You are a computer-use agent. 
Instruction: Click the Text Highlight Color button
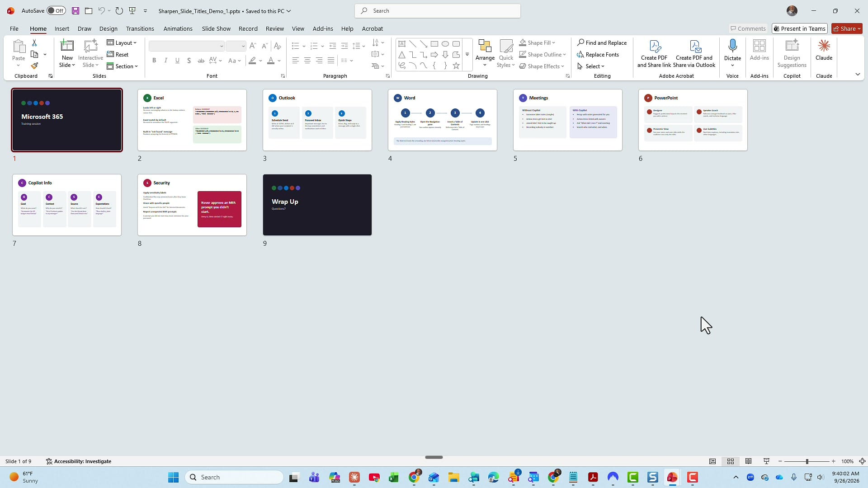[252, 61]
